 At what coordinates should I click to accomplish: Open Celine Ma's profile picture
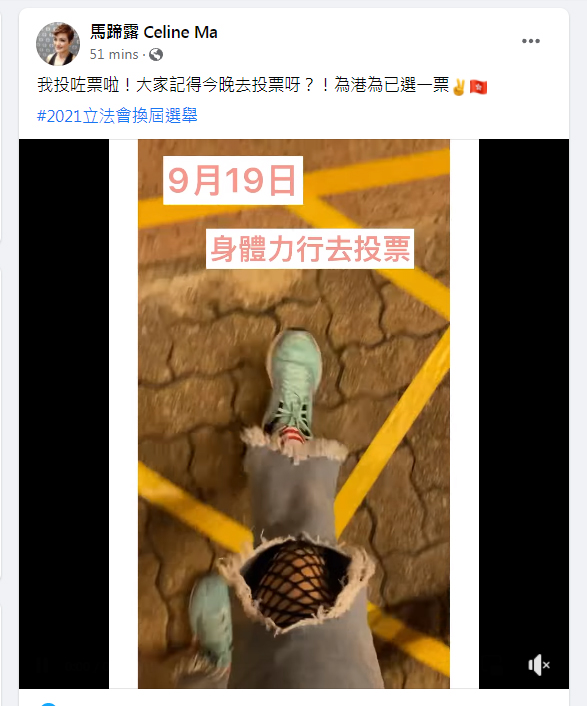(x=58, y=44)
